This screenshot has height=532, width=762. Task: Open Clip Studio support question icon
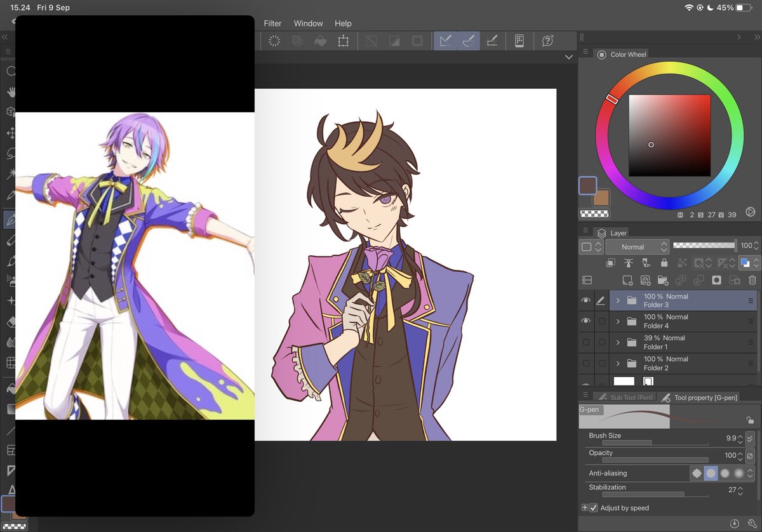pyautogui.click(x=547, y=41)
